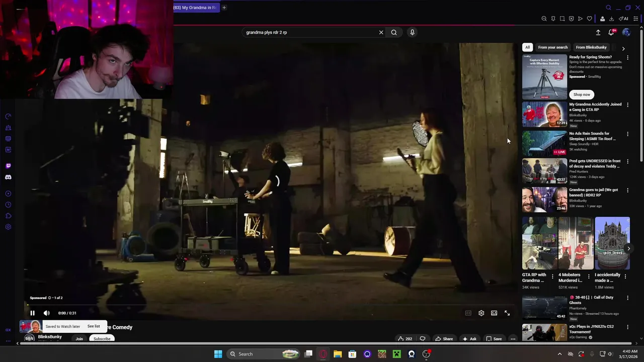The width and height of the screenshot is (644, 362).
Task: Open 'Pred gets UNDRESSED in front' video title
Action: click(x=595, y=163)
